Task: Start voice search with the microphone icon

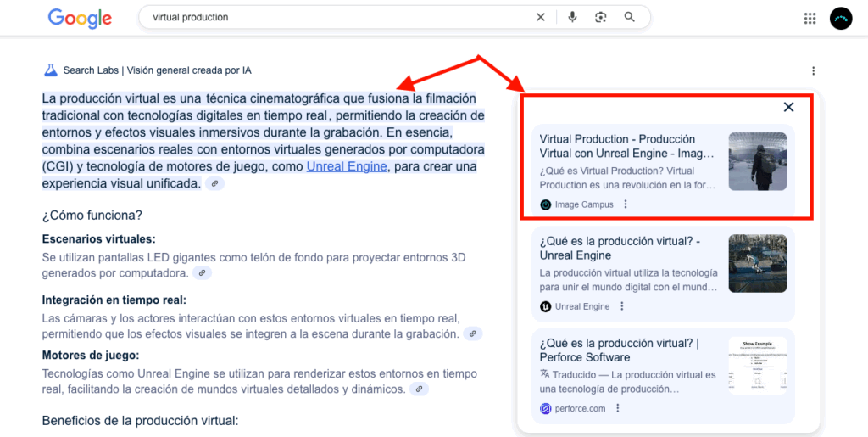Action: (572, 17)
